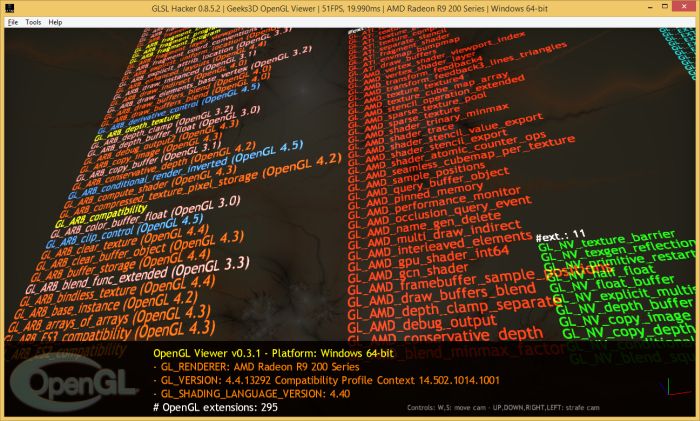The image size is (700, 421).
Task: Click GL_AMD_gpu_shader_int64 entry
Action: 429,258
